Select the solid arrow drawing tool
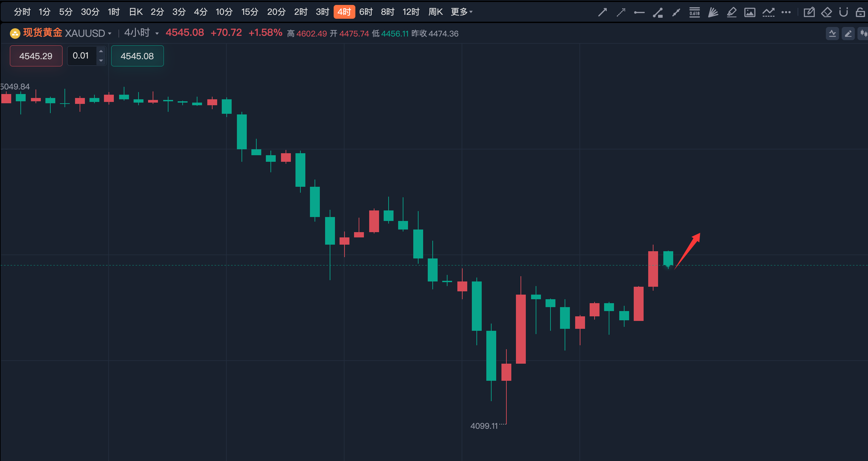The image size is (868, 461). [x=602, y=12]
